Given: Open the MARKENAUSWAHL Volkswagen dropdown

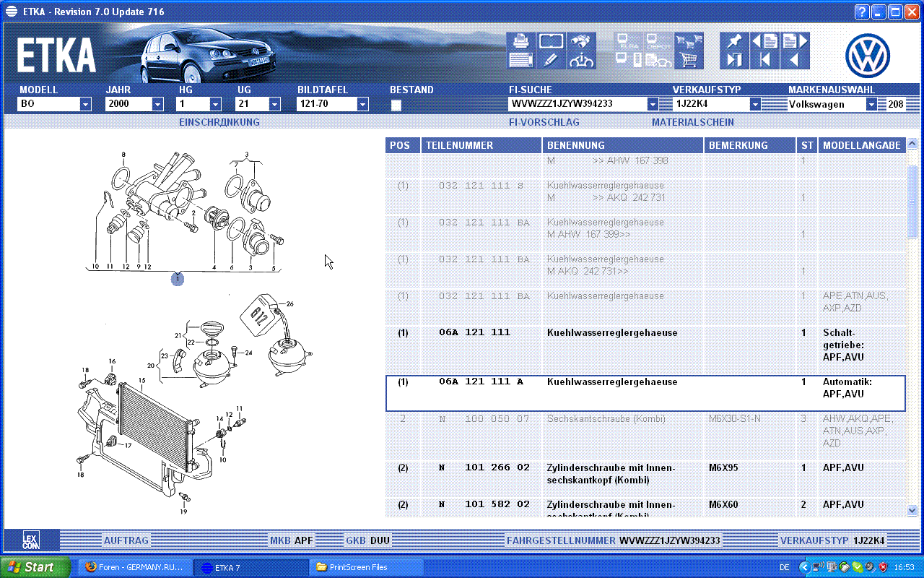Looking at the screenshot, I should tap(871, 104).
